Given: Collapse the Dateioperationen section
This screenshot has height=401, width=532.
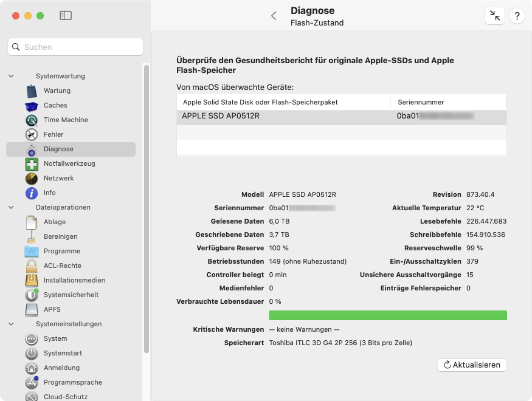Looking at the screenshot, I should click(11, 207).
